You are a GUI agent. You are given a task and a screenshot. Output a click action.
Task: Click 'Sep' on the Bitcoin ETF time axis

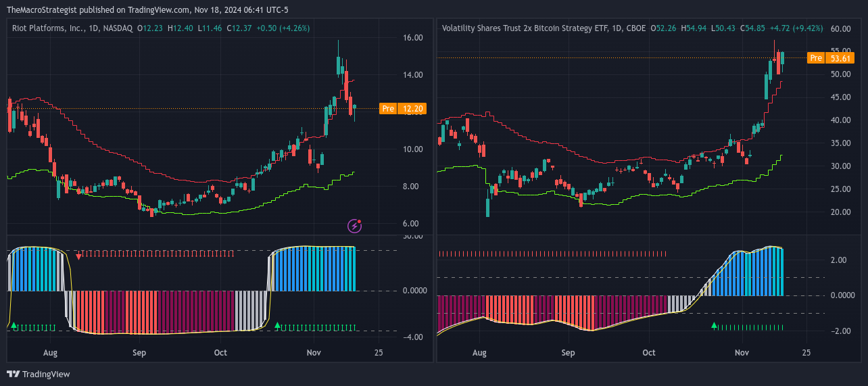tap(569, 353)
